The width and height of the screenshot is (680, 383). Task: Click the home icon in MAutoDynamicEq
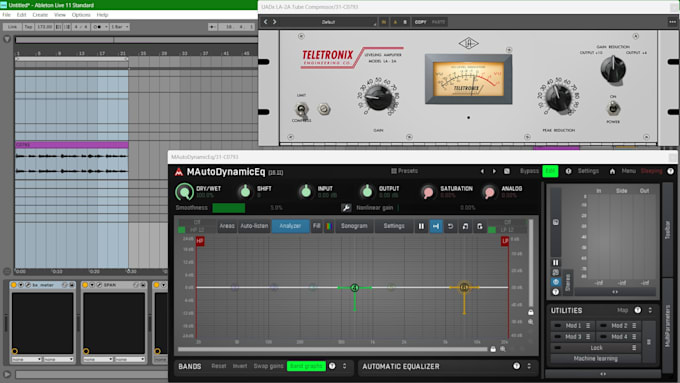[612, 171]
